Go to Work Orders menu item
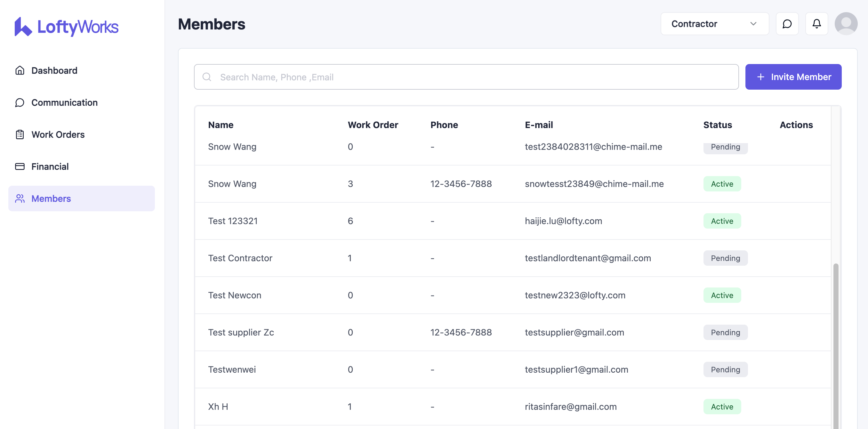Image resolution: width=868 pixels, height=429 pixels. [x=58, y=134]
